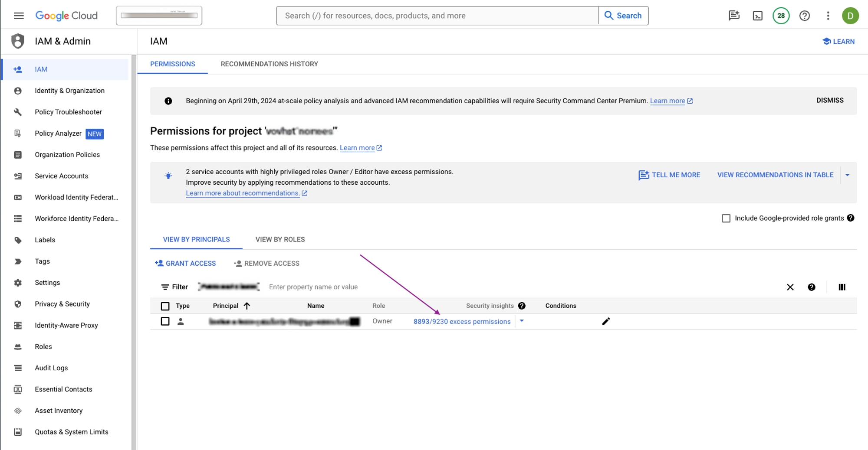The width and height of the screenshot is (868, 450).
Task: Dismiss the policy analysis notice
Action: click(830, 100)
